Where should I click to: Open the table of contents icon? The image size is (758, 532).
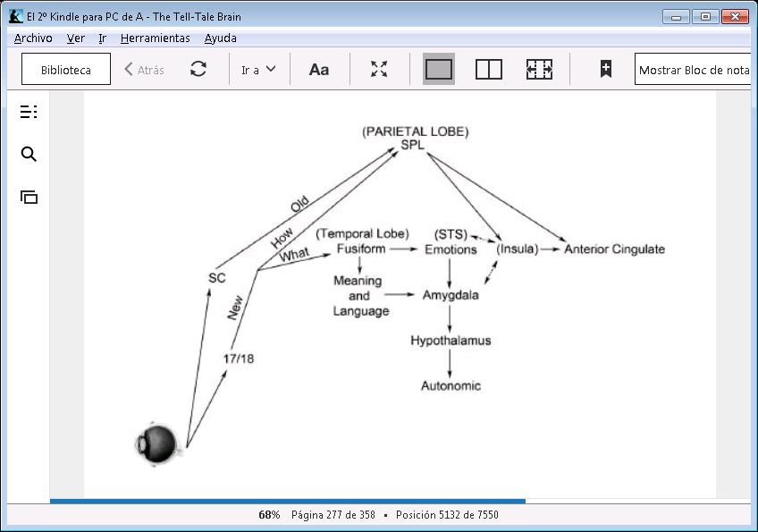coord(29,112)
